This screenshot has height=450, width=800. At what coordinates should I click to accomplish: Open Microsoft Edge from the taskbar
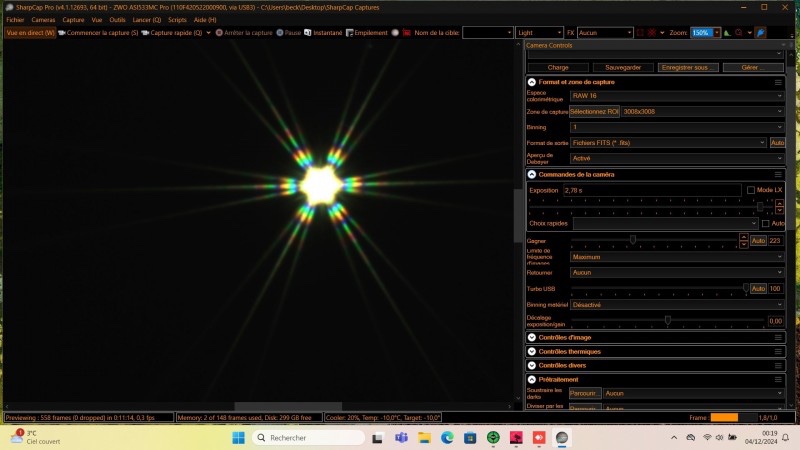[x=447, y=438]
